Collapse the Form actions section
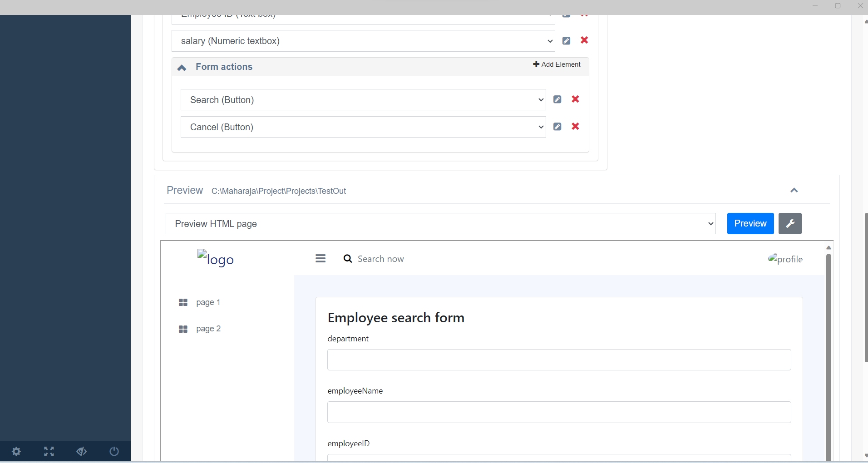 tap(182, 67)
